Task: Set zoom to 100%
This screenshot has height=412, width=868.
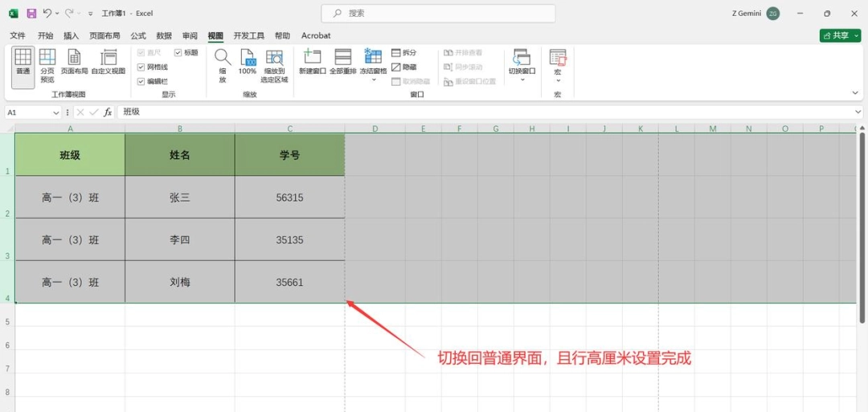Action: point(247,62)
